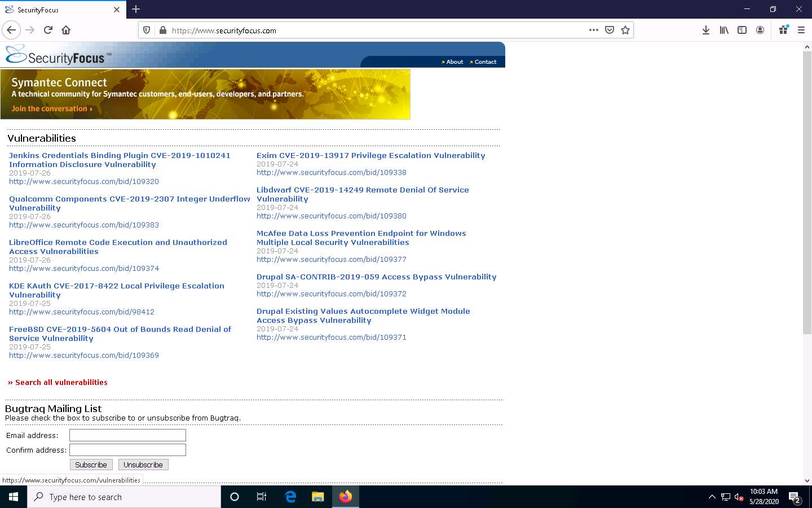Open the Library bookshelf icon
This screenshot has width=812, height=508.
(724, 30)
